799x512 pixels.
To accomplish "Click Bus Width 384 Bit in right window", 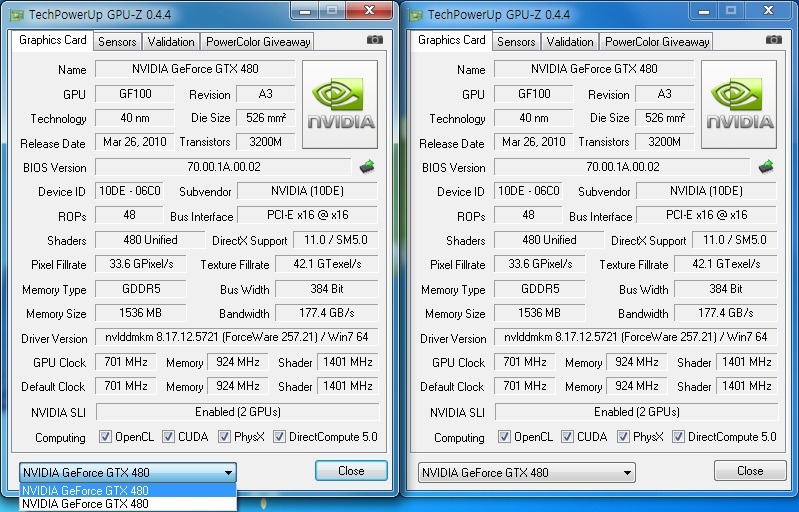I will 726,289.
